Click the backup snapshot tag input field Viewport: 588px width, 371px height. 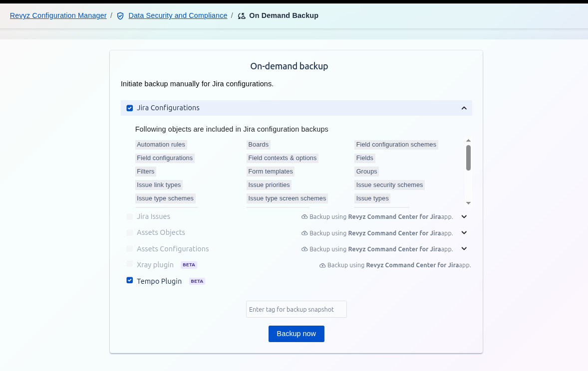(296, 309)
